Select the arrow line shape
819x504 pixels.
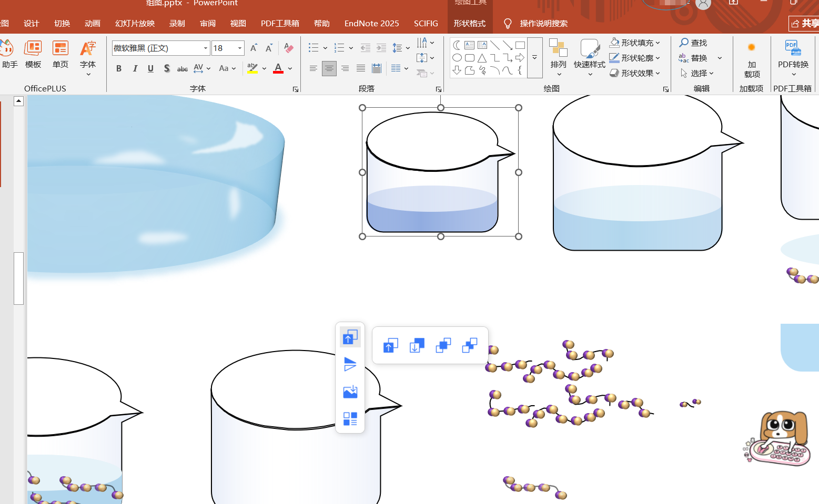coord(508,45)
